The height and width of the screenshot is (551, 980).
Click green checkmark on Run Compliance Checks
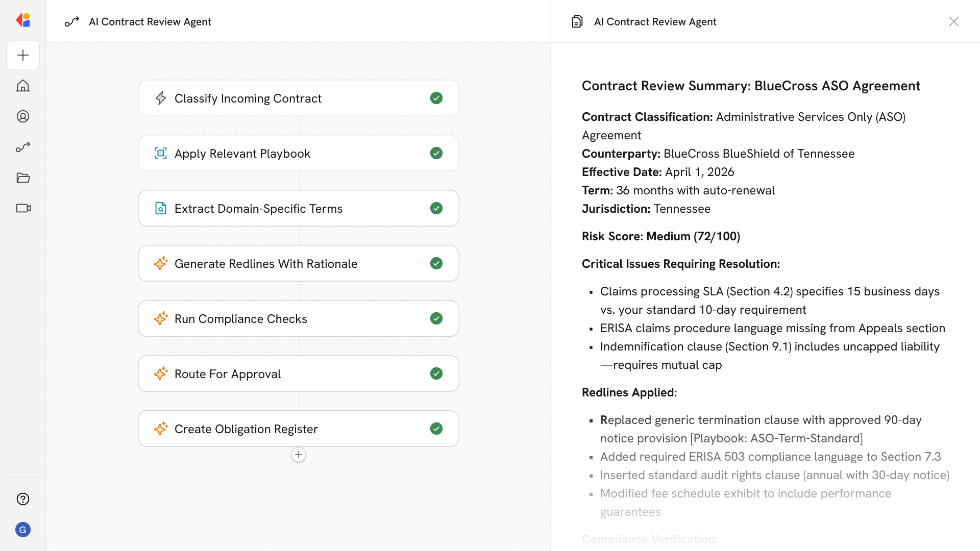[x=436, y=318]
